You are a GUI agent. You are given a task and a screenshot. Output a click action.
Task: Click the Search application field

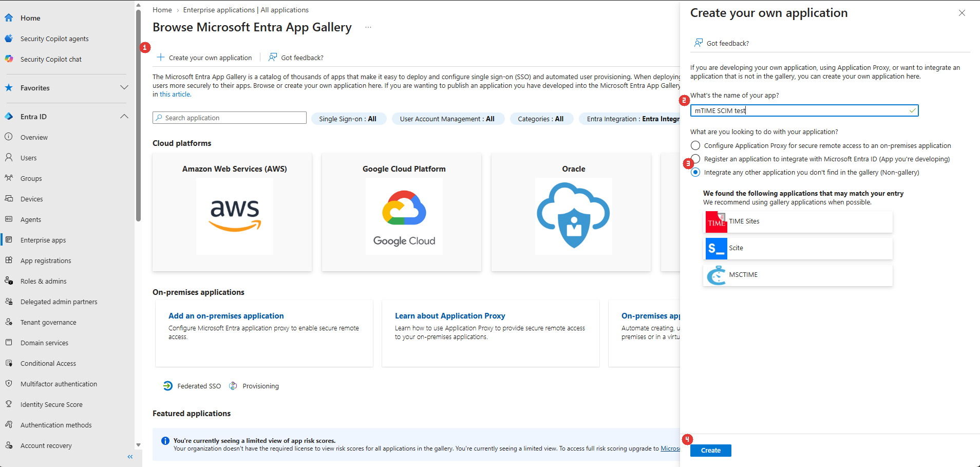(230, 118)
